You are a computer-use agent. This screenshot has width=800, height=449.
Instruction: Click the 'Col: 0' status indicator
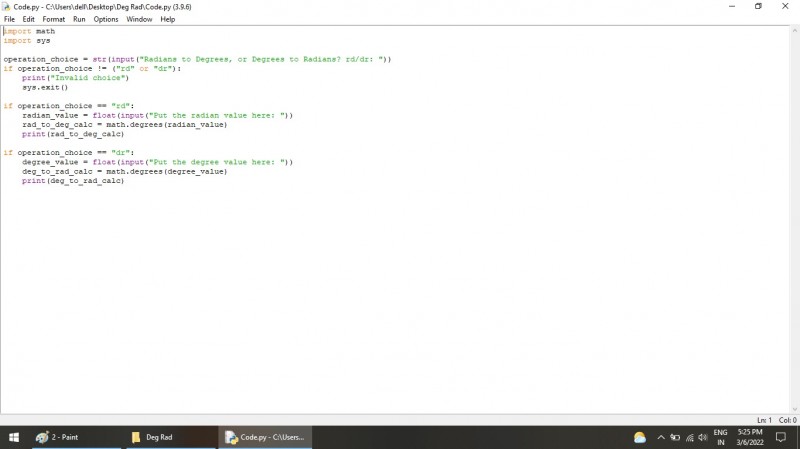point(787,420)
